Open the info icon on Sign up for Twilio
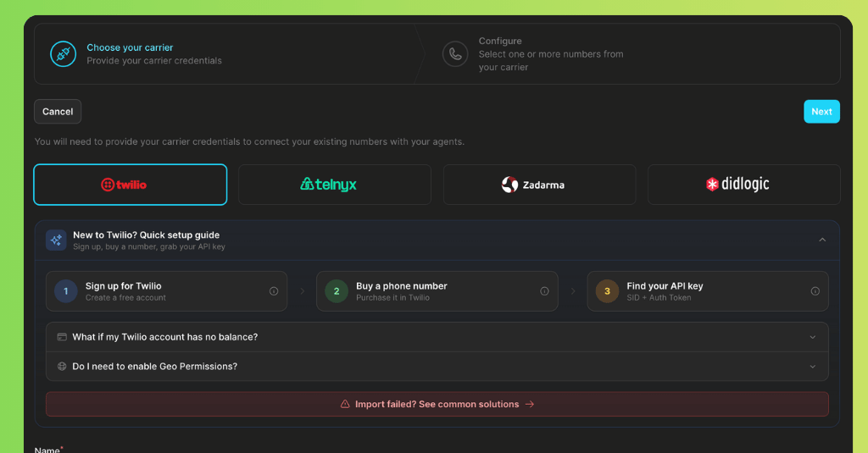 point(274,291)
